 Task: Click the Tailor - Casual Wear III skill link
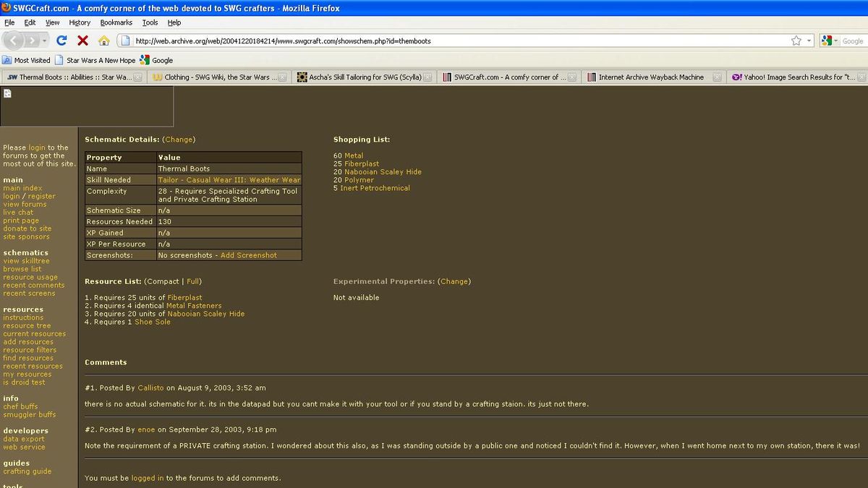(229, 180)
